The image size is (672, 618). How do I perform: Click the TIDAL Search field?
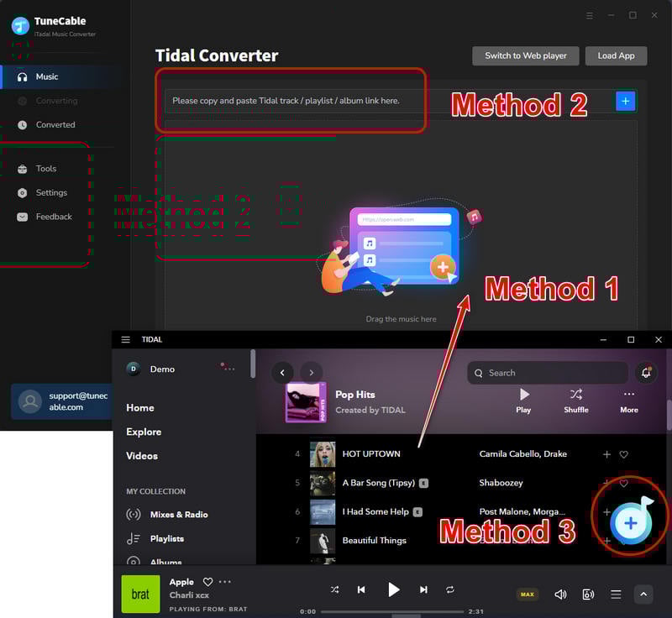pos(548,373)
